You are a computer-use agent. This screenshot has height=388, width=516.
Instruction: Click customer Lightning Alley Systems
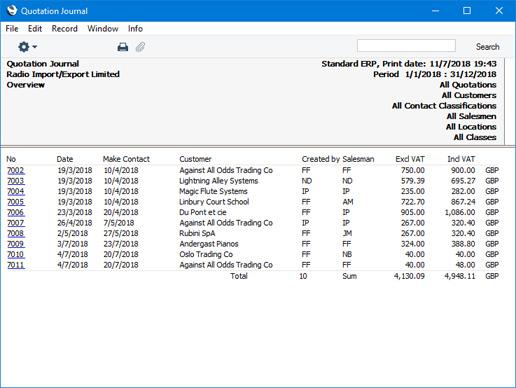(219, 181)
